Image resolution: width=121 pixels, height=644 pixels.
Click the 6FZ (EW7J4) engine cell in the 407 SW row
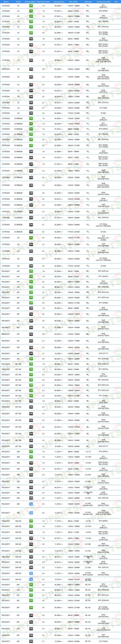click(x=103, y=364)
